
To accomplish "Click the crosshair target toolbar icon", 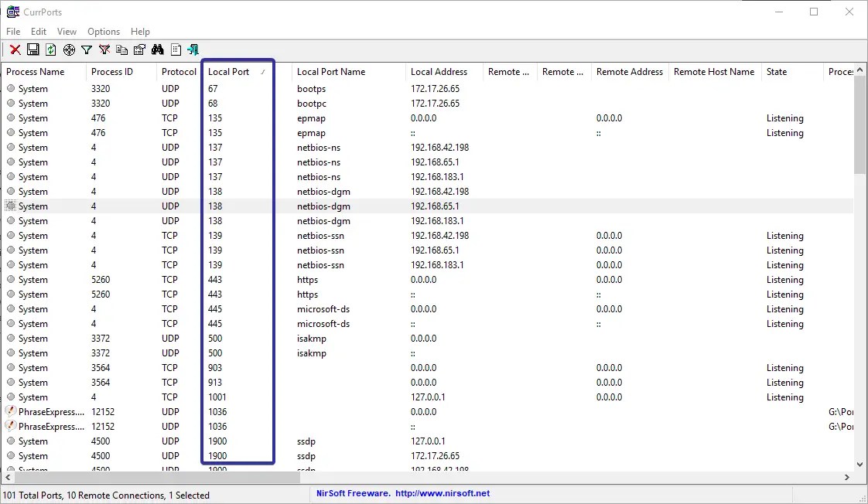I will click(x=69, y=49).
